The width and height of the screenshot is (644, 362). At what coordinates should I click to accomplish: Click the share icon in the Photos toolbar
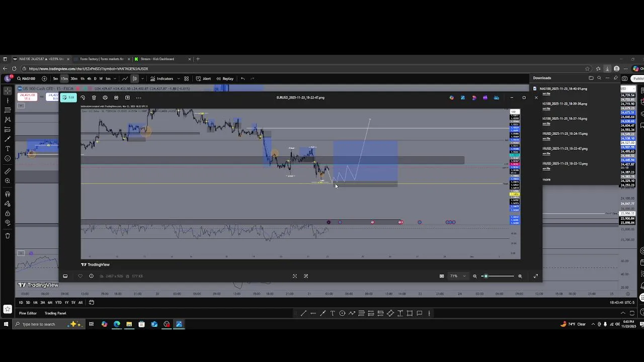pyautogui.click(x=116, y=98)
